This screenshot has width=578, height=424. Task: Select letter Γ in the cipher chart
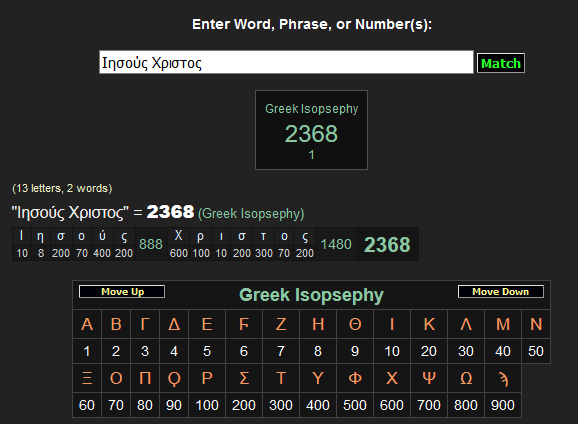[145, 324]
